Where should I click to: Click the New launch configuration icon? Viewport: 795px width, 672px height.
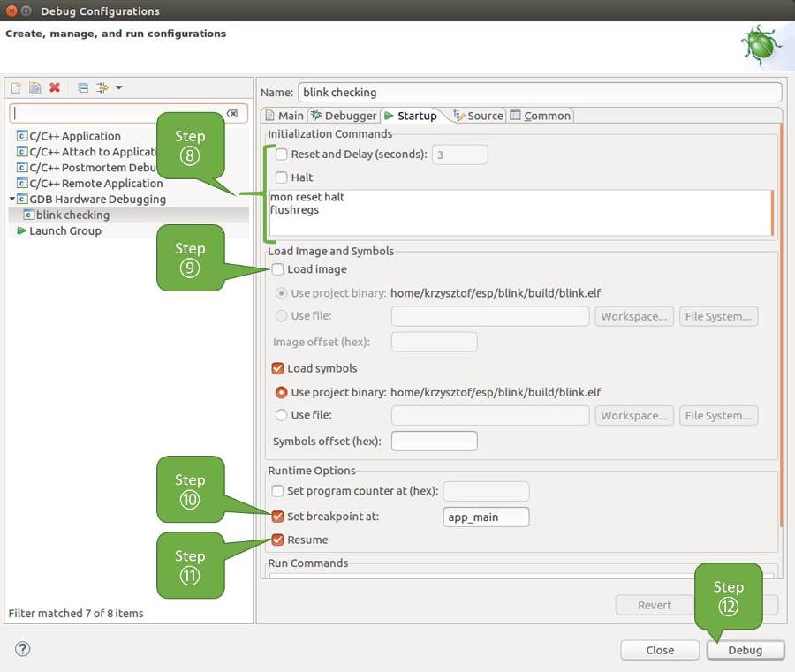coord(16,87)
